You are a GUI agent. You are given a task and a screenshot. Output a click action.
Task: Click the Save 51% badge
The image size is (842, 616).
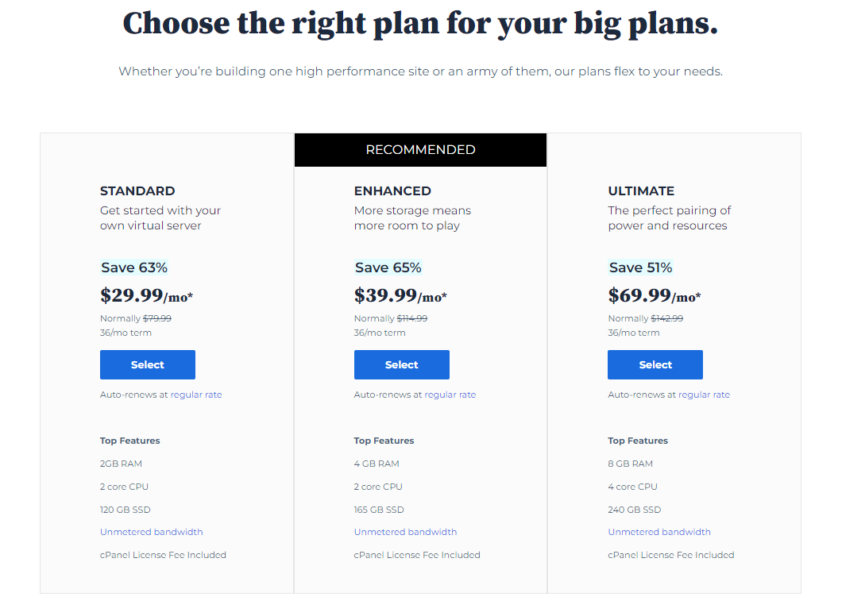[x=640, y=268]
